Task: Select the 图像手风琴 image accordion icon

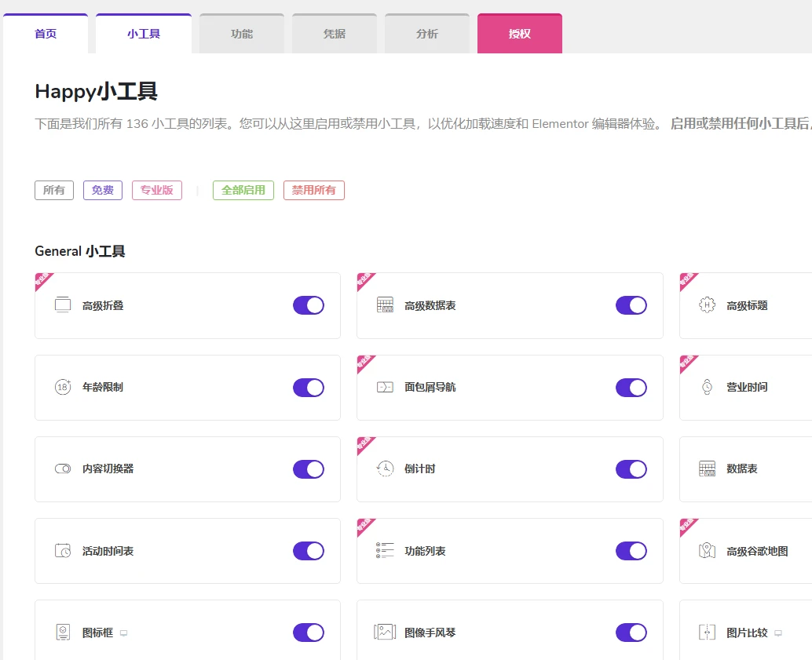Action: [x=386, y=632]
